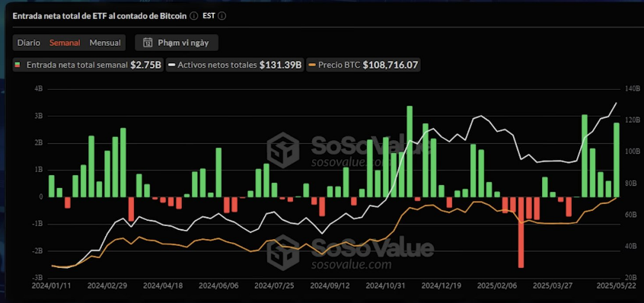Click left axis label -3B
Screen dimensions: 644x303
[x=38, y=278]
